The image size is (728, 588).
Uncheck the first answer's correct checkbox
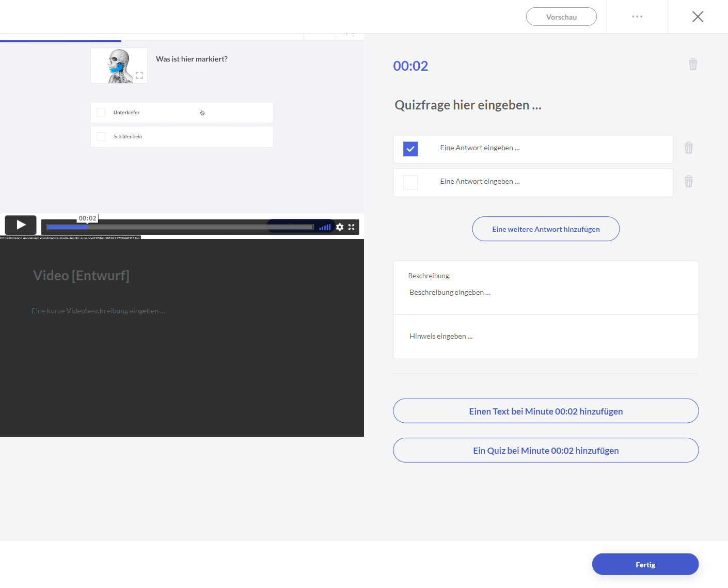point(410,149)
